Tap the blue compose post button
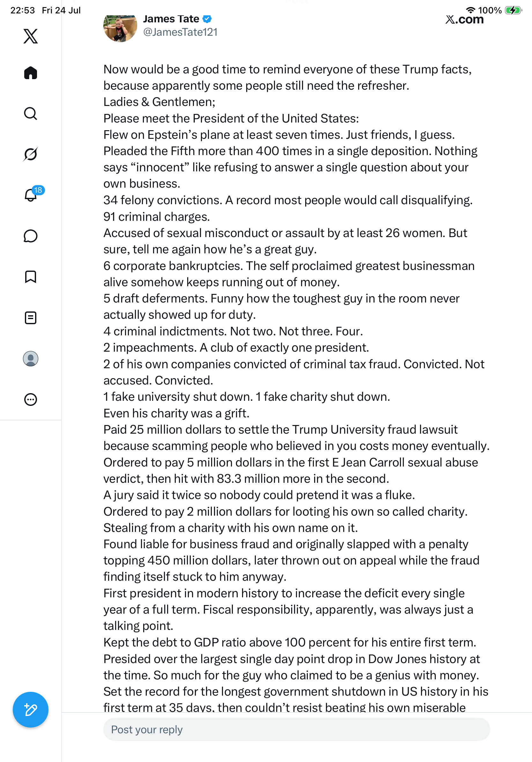The height and width of the screenshot is (762, 532). pyautogui.click(x=31, y=710)
